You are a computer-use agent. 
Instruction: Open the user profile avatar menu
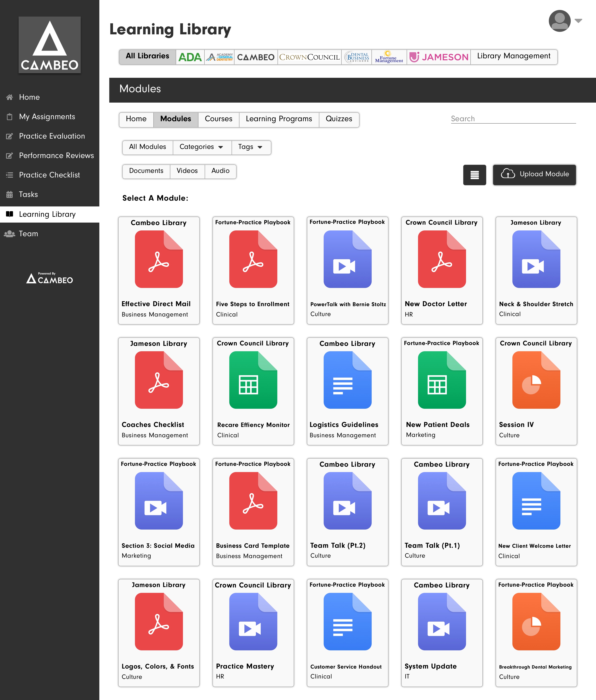(560, 21)
